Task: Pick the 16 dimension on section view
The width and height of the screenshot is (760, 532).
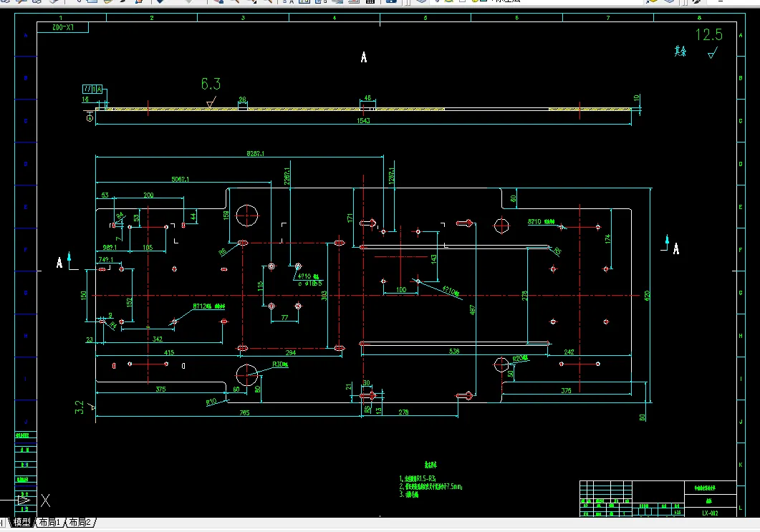Action: [x=85, y=100]
